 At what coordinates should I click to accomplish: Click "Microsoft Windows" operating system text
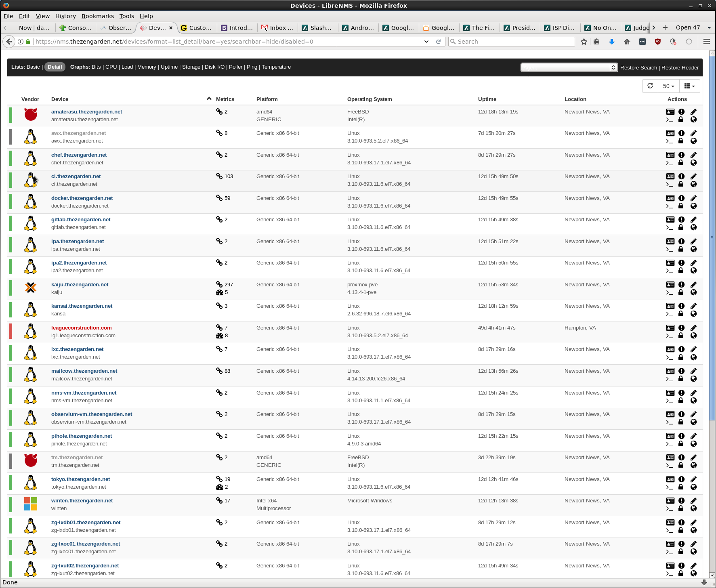(x=370, y=500)
